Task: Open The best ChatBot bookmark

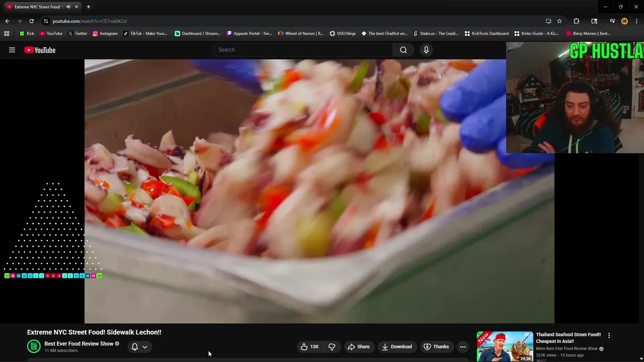Action: point(384,34)
